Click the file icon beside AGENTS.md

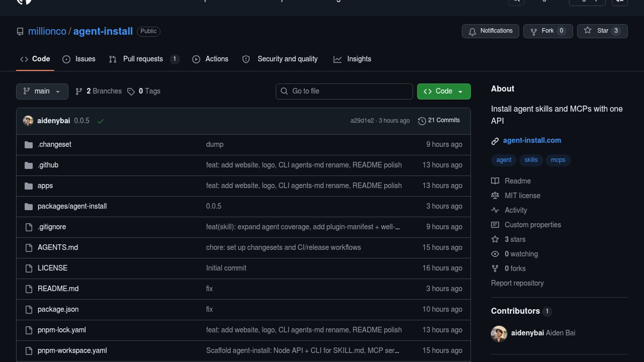pos(29,248)
